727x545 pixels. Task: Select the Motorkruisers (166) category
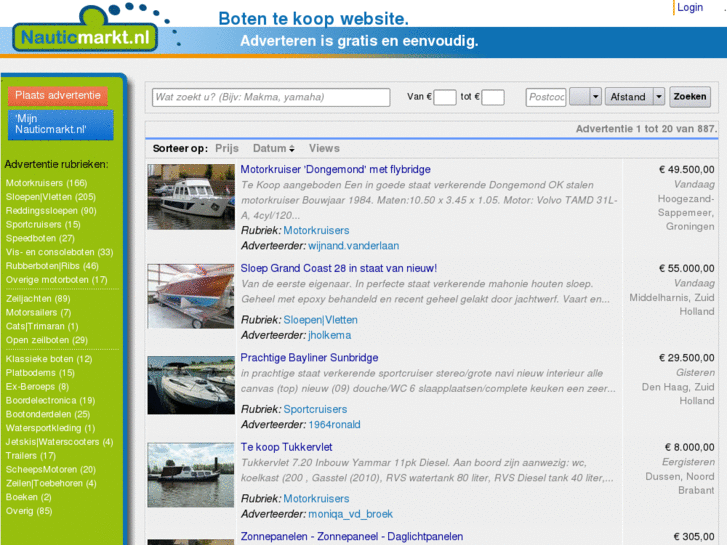46,183
